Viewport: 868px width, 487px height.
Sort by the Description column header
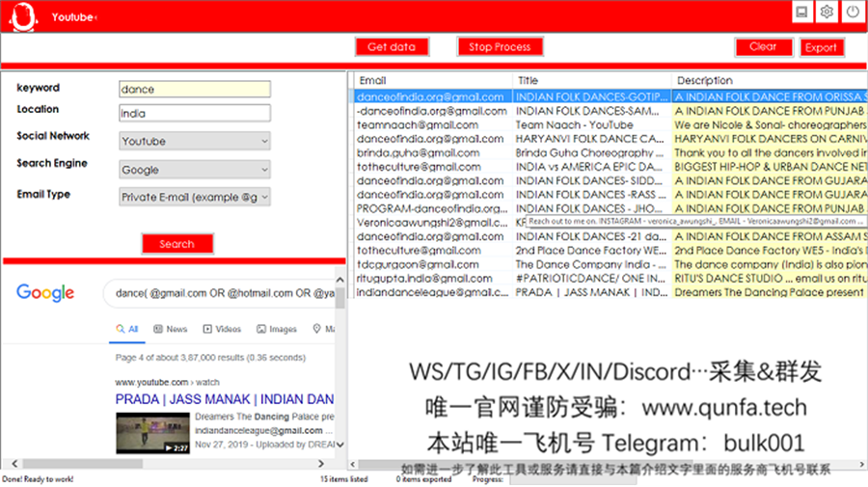coord(770,80)
